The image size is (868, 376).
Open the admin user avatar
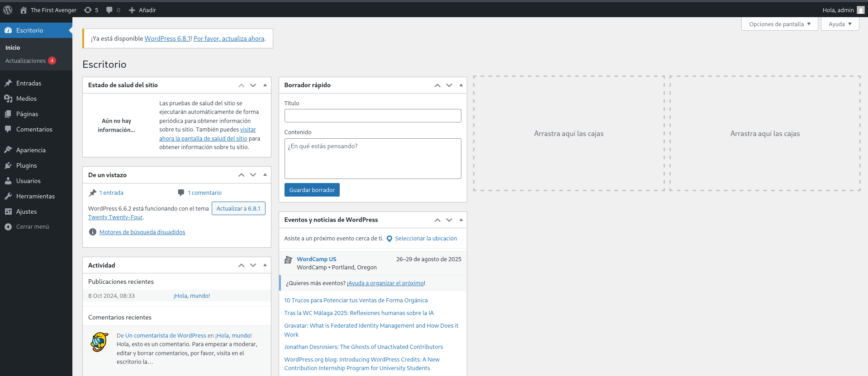(x=860, y=10)
